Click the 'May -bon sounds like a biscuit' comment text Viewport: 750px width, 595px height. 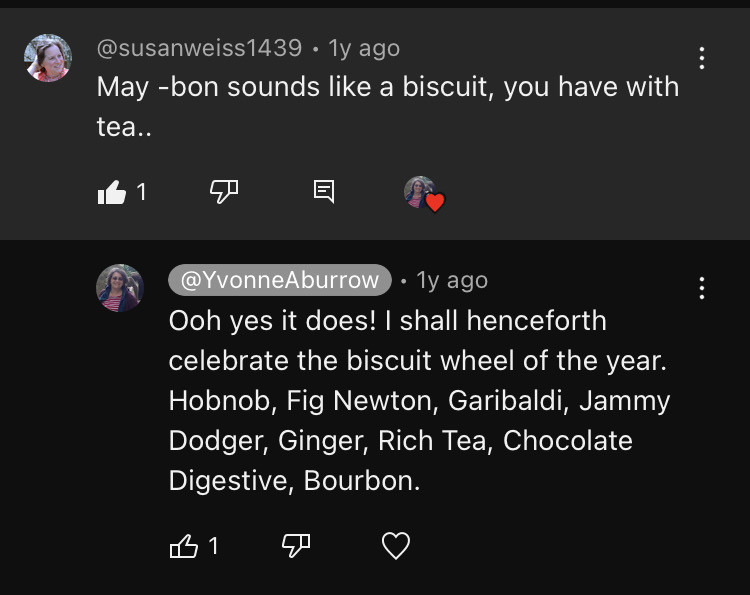pos(387,87)
